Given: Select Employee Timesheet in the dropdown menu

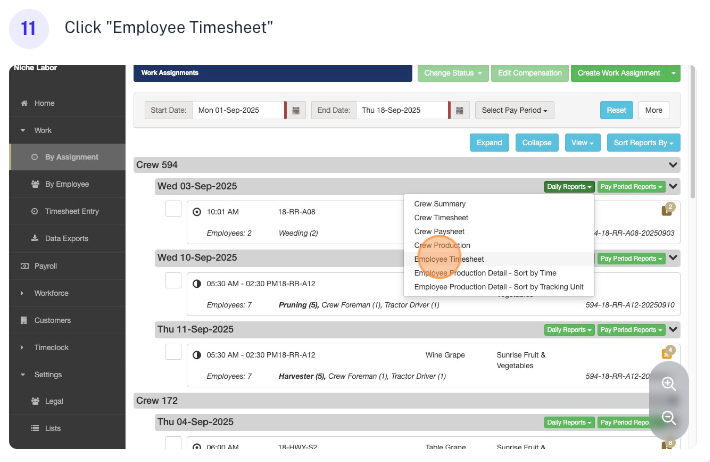Looking at the screenshot, I should pos(449,259).
